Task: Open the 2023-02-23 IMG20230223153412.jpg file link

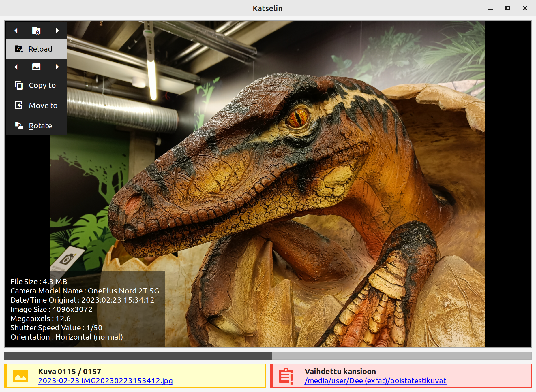Action: click(x=105, y=381)
